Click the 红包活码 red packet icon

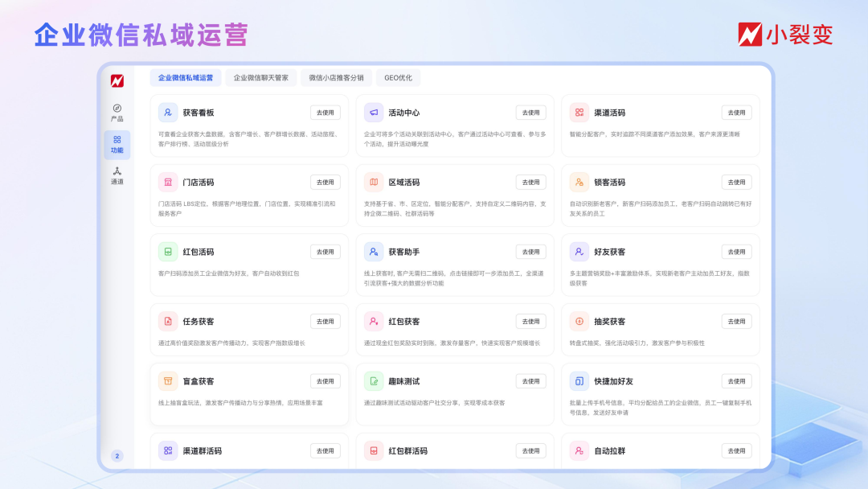point(169,252)
